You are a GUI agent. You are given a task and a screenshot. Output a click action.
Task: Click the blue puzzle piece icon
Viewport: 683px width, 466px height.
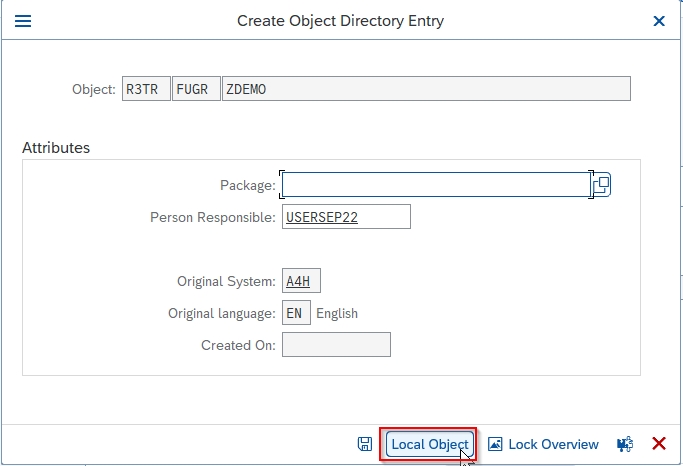point(625,444)
